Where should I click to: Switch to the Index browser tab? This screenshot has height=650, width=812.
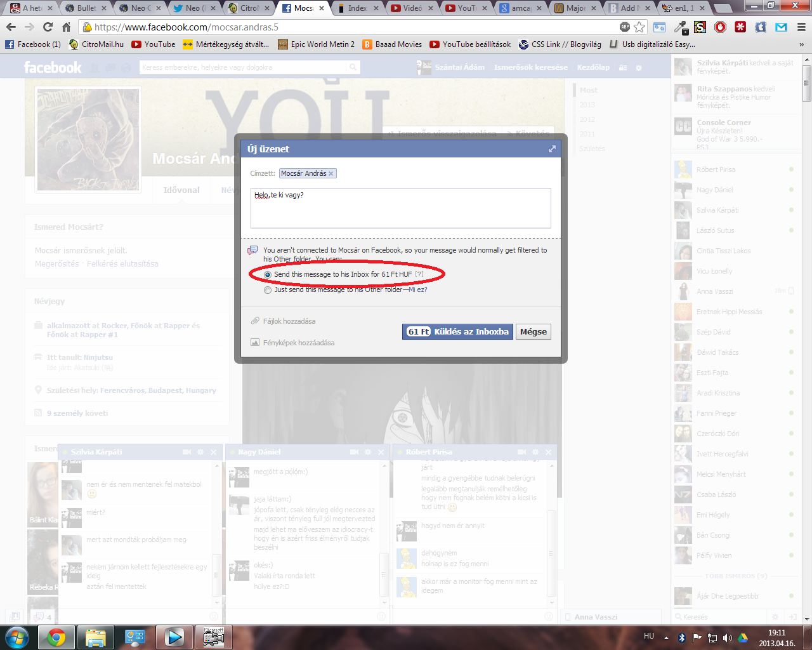coord(358,8)
